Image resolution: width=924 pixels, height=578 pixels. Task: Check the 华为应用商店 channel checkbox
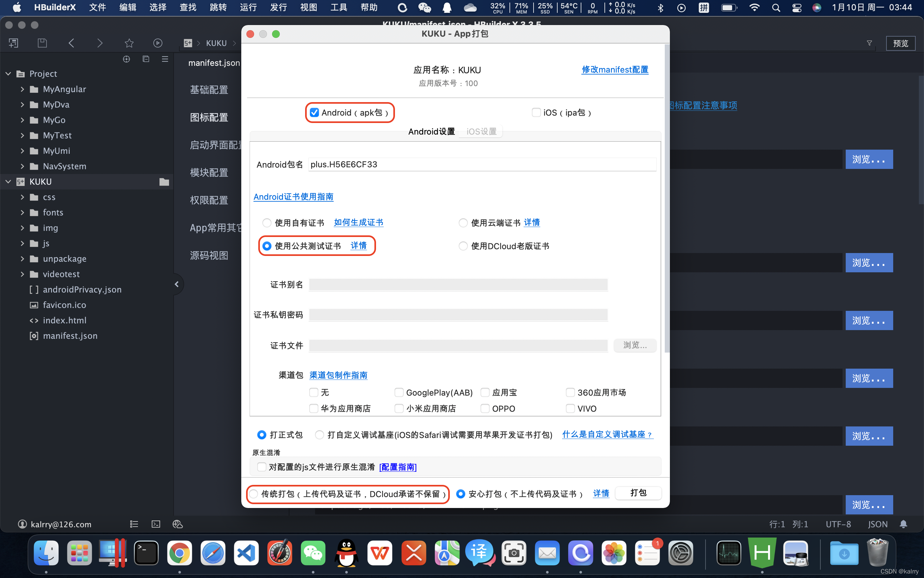point(313,409)
